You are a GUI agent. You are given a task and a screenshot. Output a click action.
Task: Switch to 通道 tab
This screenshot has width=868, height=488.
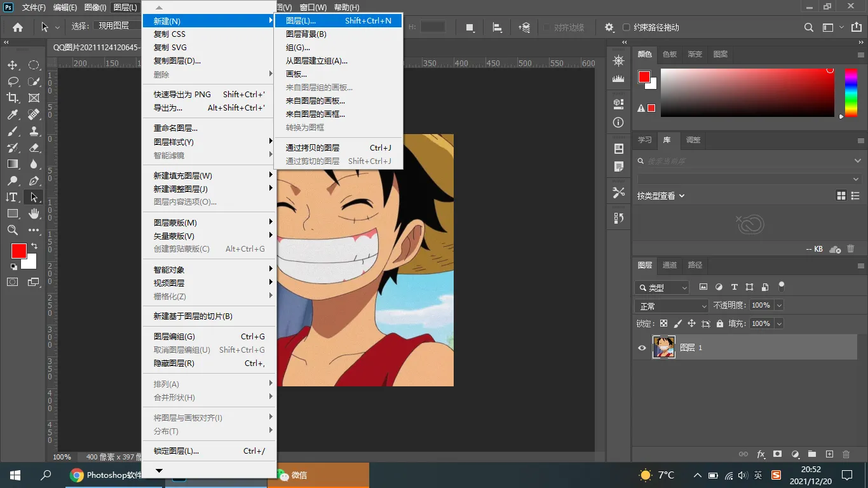[670, 265]
